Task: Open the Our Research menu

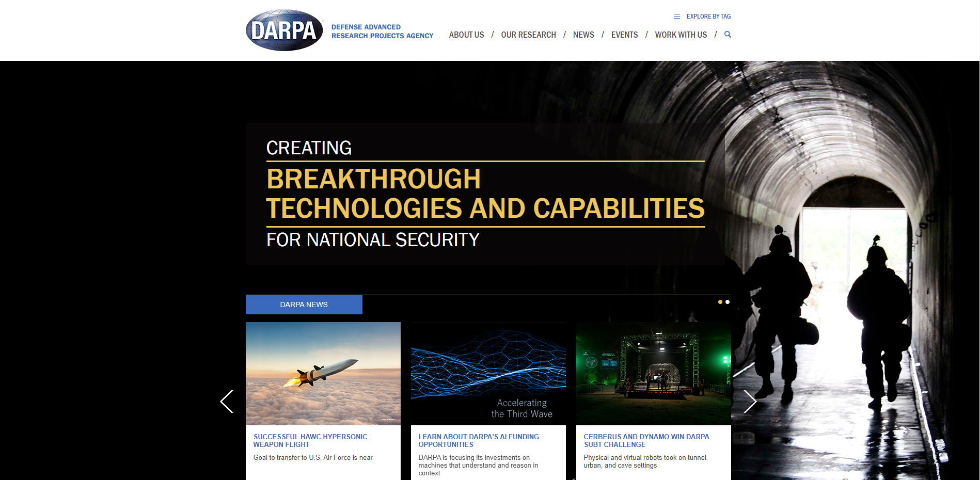Action: click(x=528, y=35)
